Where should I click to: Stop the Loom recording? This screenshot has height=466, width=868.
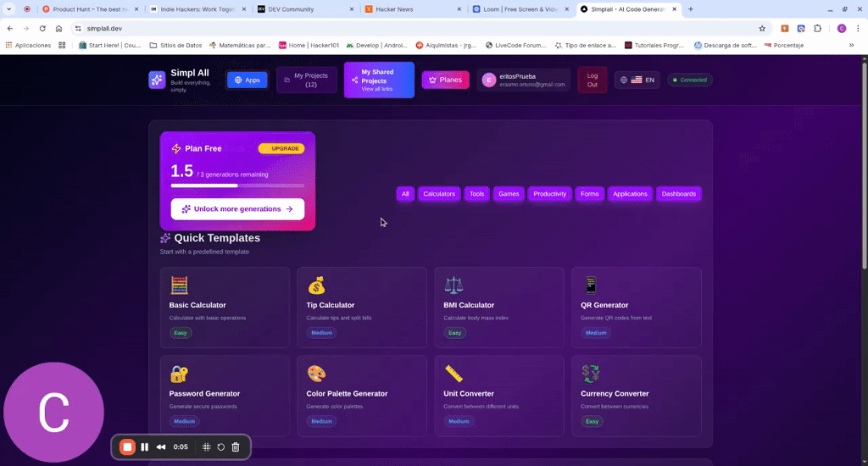(x=127, y=447)
